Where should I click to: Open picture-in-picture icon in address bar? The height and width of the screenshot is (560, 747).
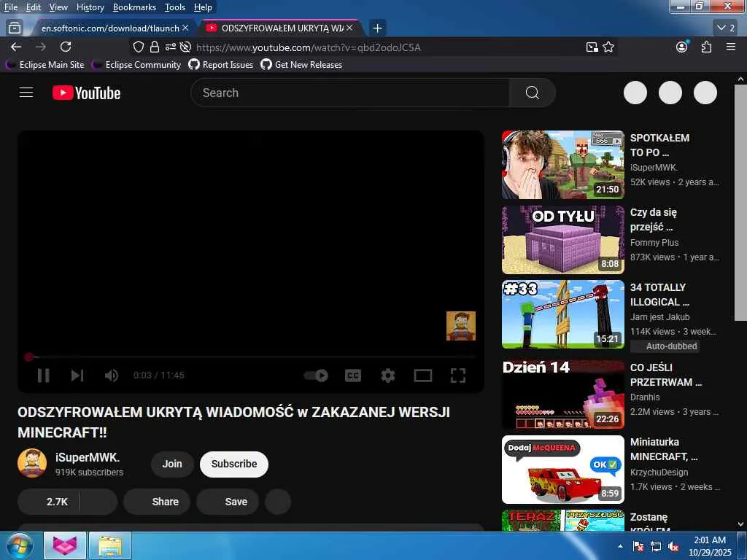pos(592,47)
